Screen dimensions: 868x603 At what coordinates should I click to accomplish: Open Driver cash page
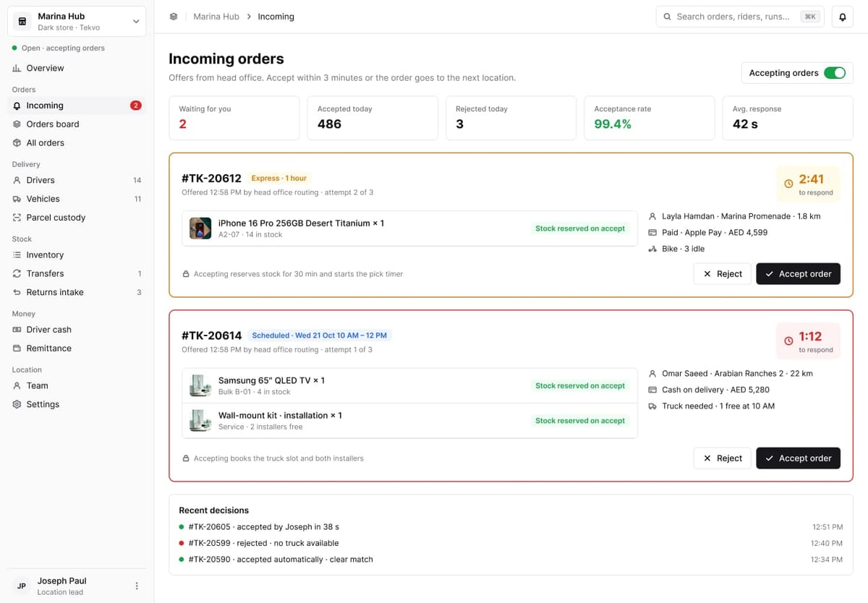pyautogui.click(x=77, y=330)
